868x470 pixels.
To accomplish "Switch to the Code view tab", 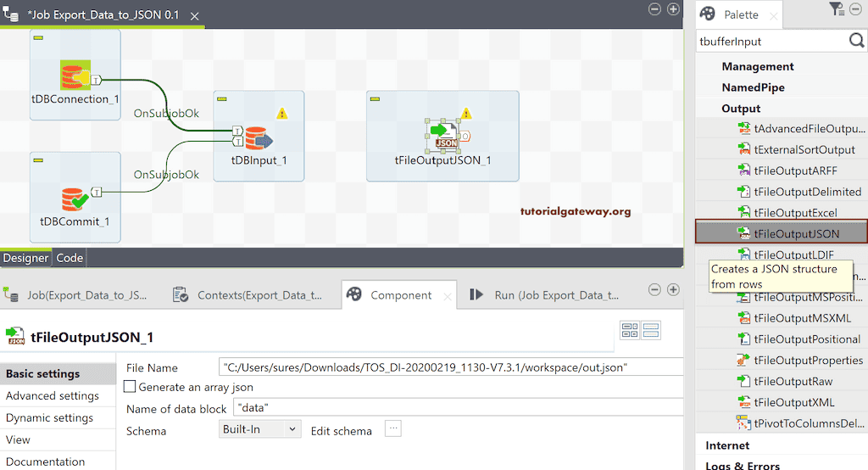I will pyautogui.click(x=70, y=258).
